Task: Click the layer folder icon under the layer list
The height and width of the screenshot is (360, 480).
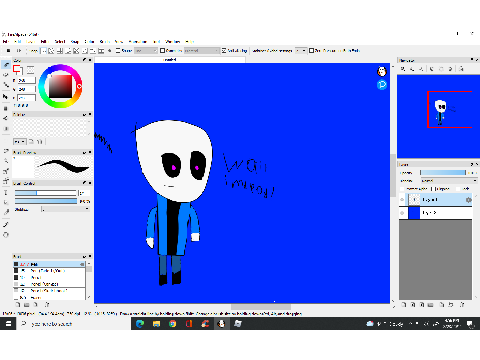Action: pos(430,304)
